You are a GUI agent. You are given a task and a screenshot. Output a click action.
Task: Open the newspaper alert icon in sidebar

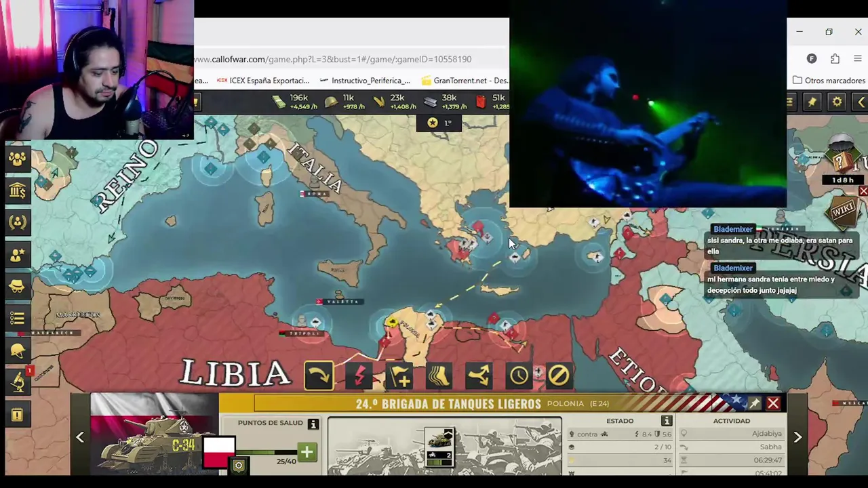pos(18,415)
